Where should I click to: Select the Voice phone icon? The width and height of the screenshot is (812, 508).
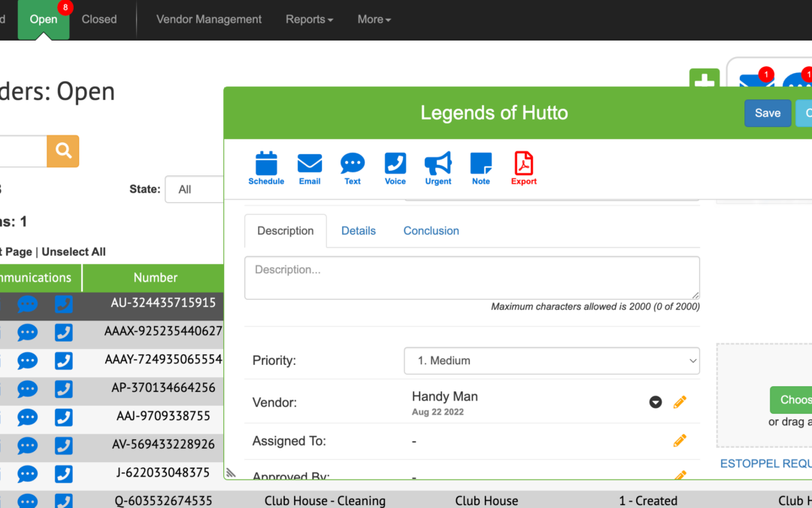tap(395, 167)
